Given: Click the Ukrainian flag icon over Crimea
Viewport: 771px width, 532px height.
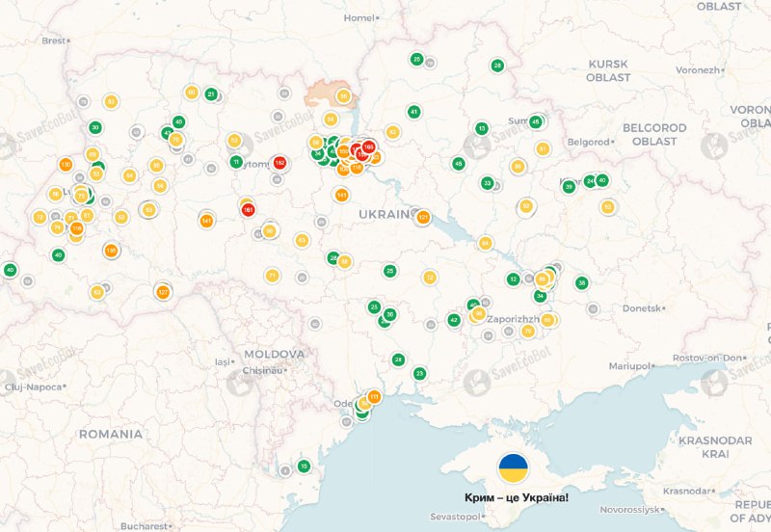Looking at the screenshot, I should coord(514,468).
